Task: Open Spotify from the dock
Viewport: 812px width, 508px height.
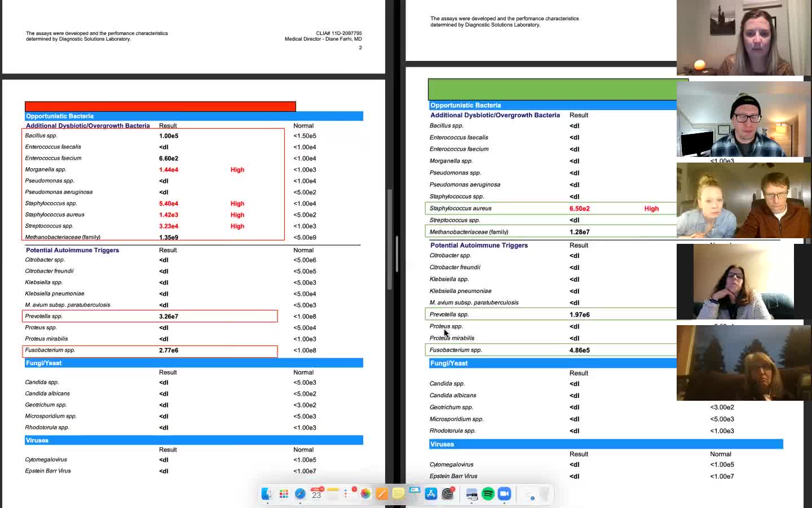Action: tap(488, 494)
